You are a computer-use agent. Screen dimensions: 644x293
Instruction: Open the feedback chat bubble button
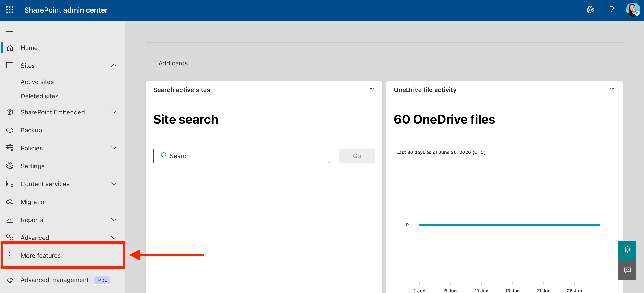(627, 270)
